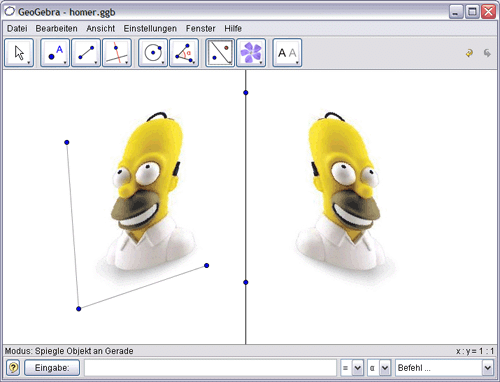Open the Bearbeiten menu
This screenshot has width=500, height=382.
[56, 29]
